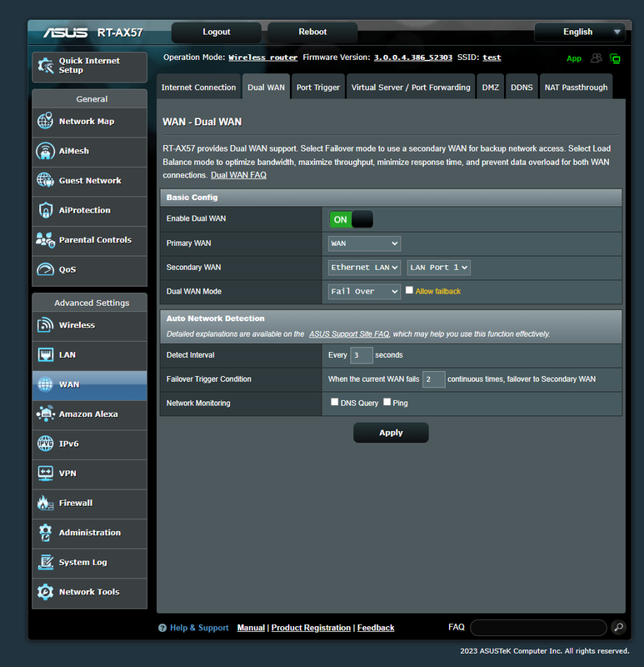This screenshot has height=667, width=644.
Task: Select the Dual WAN tab
Action: pyautogui.click(x=266, y=88)
